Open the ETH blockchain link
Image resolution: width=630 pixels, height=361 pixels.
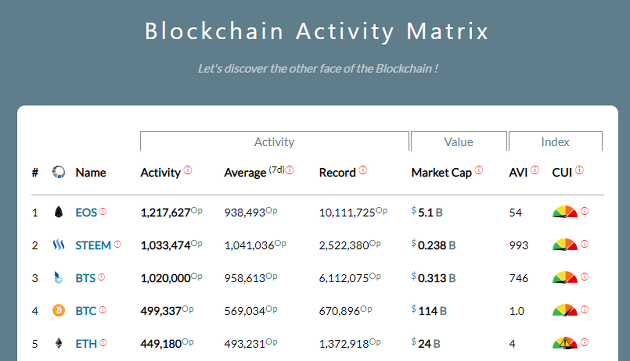point(86,344)
